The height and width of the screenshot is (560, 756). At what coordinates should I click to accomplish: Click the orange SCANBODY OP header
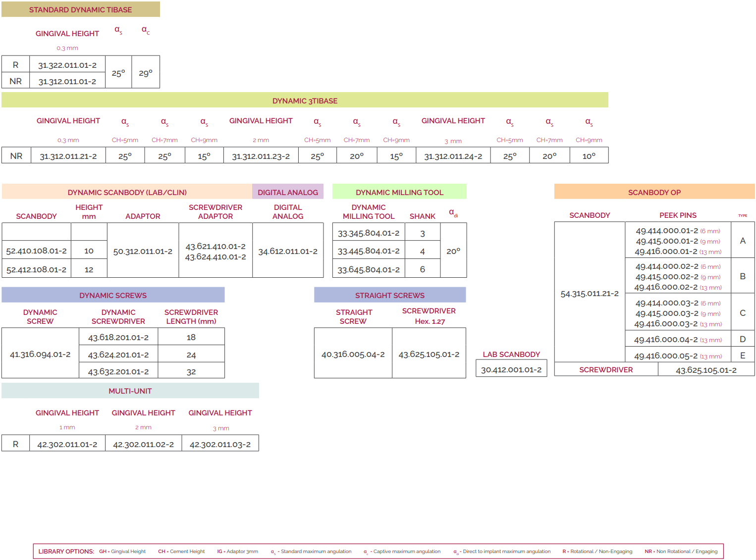pos(654,192)
